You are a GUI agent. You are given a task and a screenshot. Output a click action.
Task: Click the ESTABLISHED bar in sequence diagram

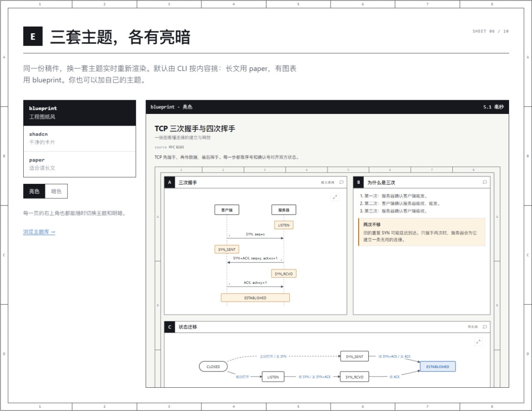pos(255,298)
